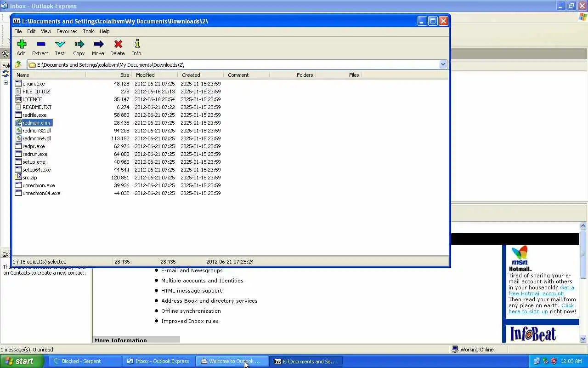This screenshot has width=588, height=368.
Task: Click the scroll-down arrow of the Outlook Express preview pane
Action: tap(583, 339)
